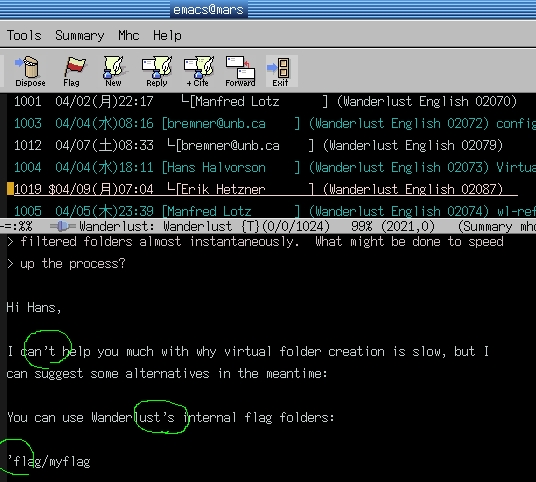Viewport: 536px width, 482px height.
Task: Open the Help menu
Action: pyautogui.click(x=168, y=36)
